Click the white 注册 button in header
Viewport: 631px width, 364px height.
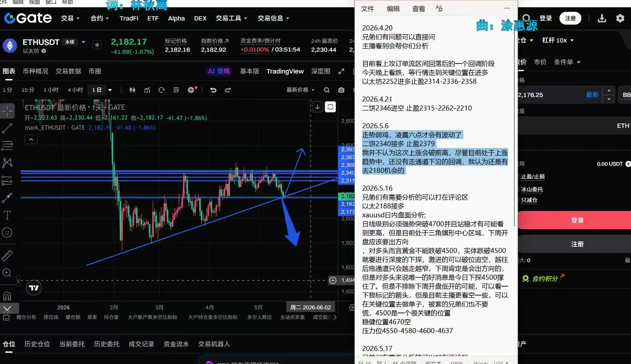pos(570,18)
